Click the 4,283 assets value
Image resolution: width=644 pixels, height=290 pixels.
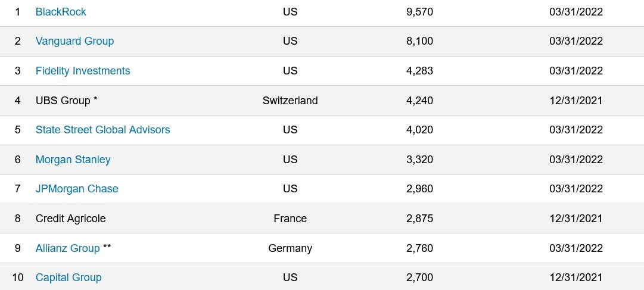tap(419, 71)
